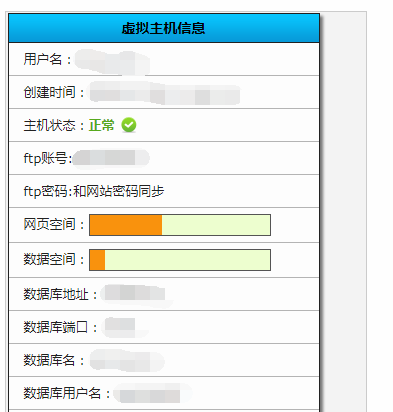Viewport: 393px width, 412px height.
Task: Click light green part of 数据空间 bar
Action: 187,260
